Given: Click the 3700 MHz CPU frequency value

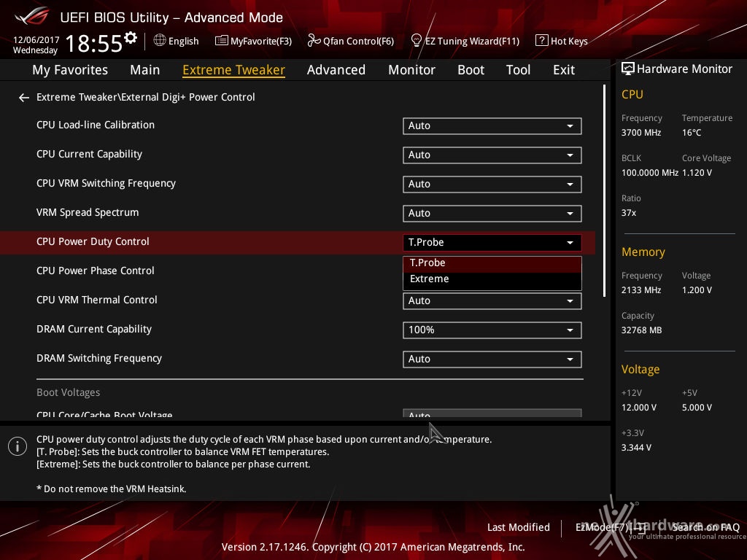Looking at the screenshot, I should [x=640, y=133].
